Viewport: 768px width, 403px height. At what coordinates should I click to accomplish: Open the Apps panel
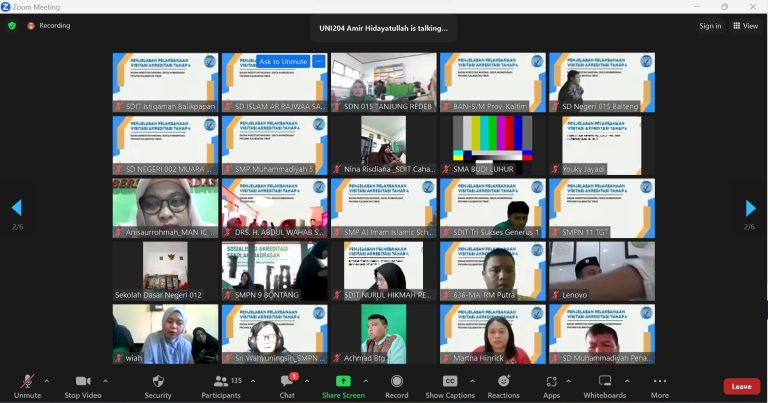[x=551, y=386]
